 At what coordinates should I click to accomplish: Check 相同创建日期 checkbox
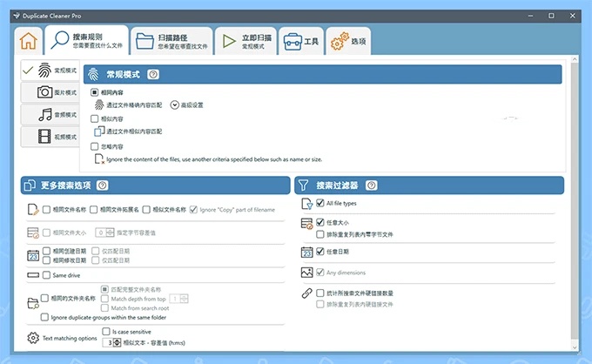pos(46,251)
